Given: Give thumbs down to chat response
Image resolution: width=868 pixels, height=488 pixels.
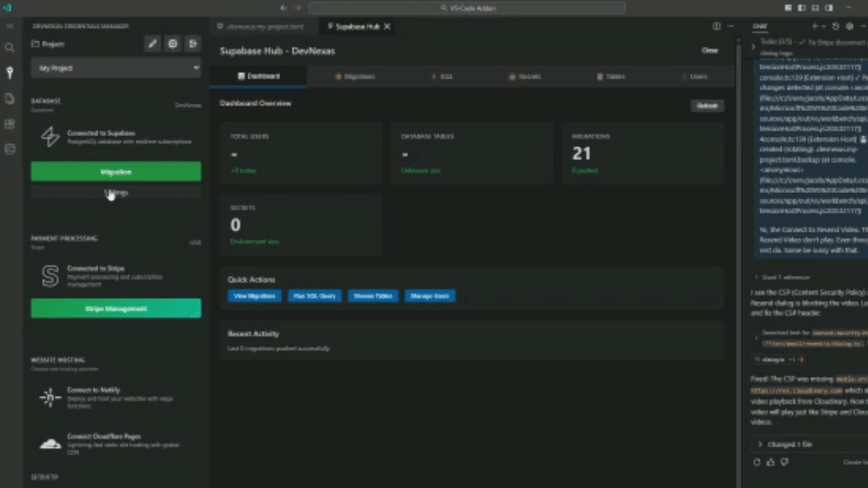Looking at the screenshot, I should coord(785,462).
